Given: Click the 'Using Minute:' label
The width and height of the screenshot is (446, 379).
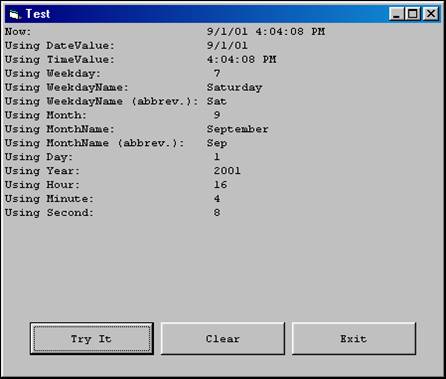Looking at the screenshot, I should pyautogui.click(x=49, y=199).
